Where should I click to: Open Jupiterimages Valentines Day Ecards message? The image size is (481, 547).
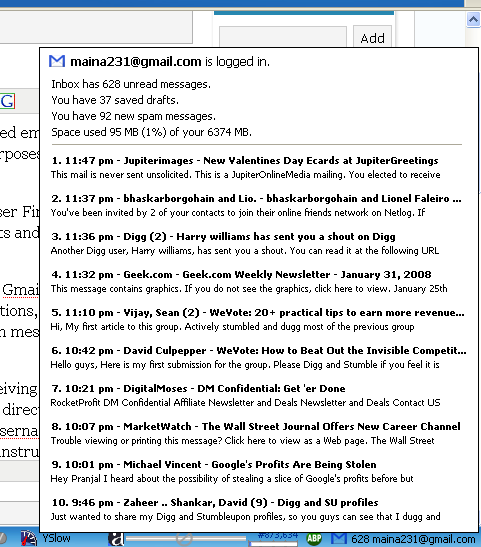tap(245, 161)
